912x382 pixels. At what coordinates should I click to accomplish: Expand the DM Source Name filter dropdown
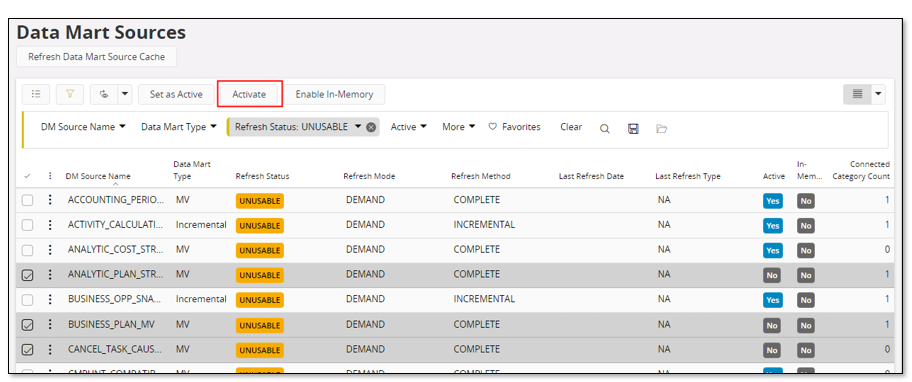83,127
